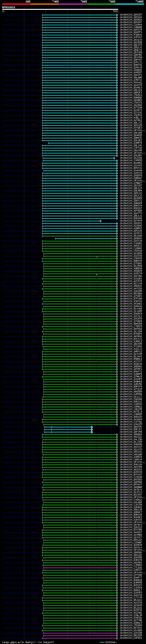
Task: Click the white query sequence bar under BP031019
Action: click(x=60, y=9)
